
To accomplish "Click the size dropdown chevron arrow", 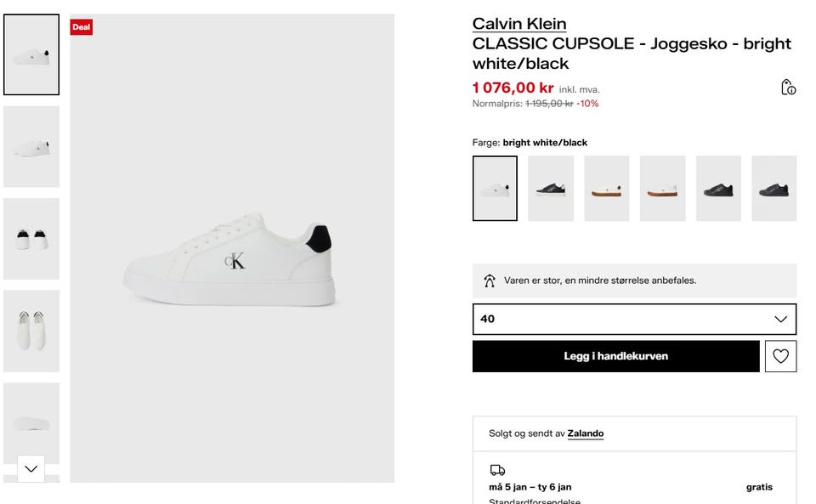I will (x=781, y=320).
